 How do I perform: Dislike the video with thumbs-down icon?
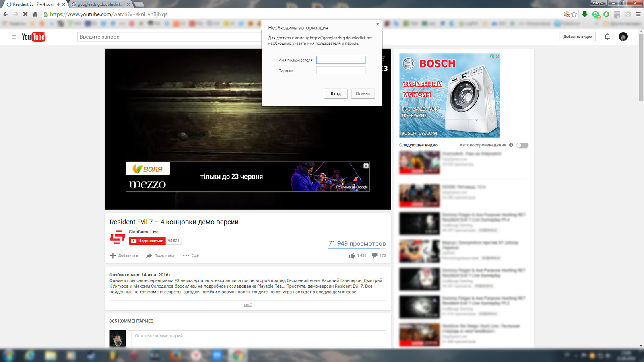point(374,255)
